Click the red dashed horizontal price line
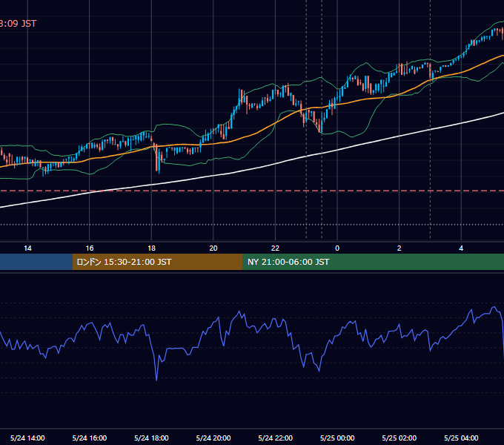 252,191
